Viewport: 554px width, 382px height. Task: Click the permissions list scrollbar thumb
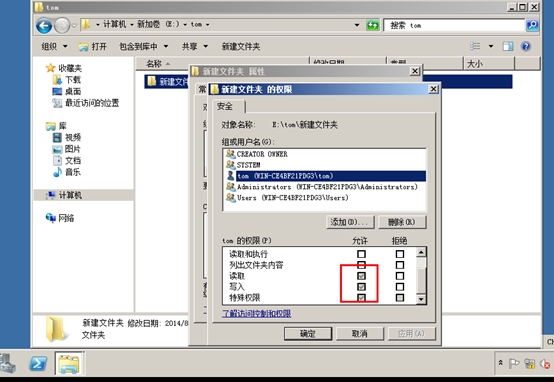pyautogui.click(x=421, y=281)
